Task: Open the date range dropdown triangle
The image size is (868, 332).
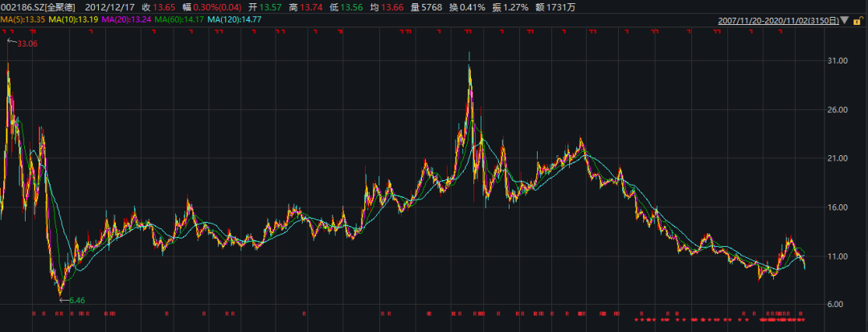Action: pyautogui.click(x=844, y=19)
